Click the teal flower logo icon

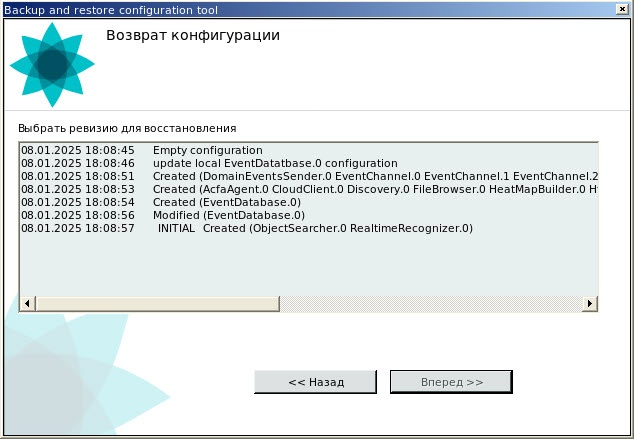[x=52, y=64]
